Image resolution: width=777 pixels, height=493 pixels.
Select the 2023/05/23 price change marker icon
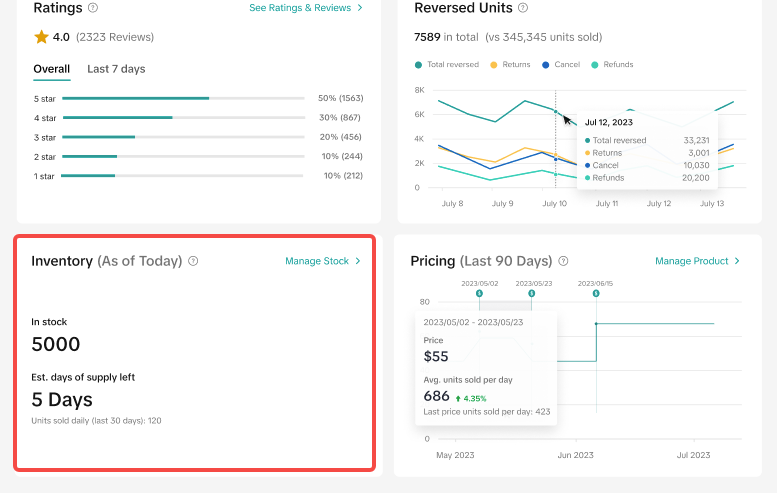(532, 293)
